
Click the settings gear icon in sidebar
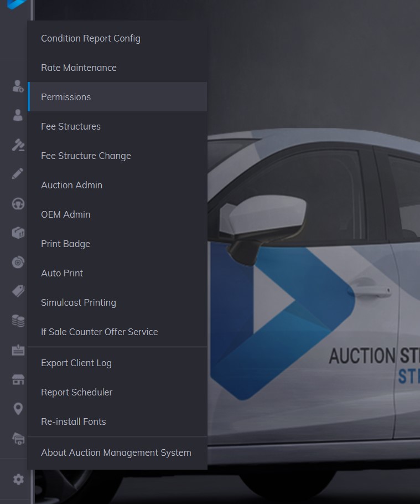(18, 480)
